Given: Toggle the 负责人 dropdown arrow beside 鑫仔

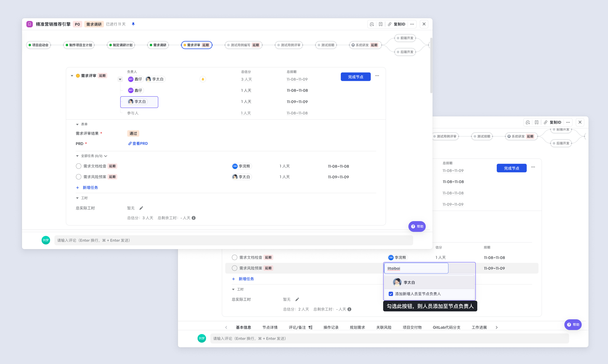Looking at the screenshot, I should [x=120, y=79].
